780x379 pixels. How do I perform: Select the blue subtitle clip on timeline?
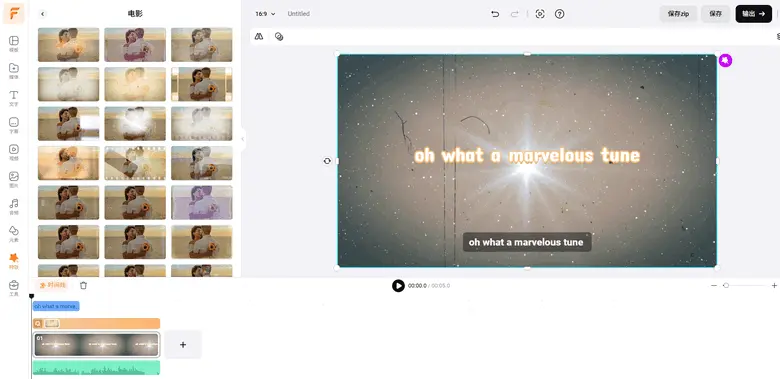[56, 306]
